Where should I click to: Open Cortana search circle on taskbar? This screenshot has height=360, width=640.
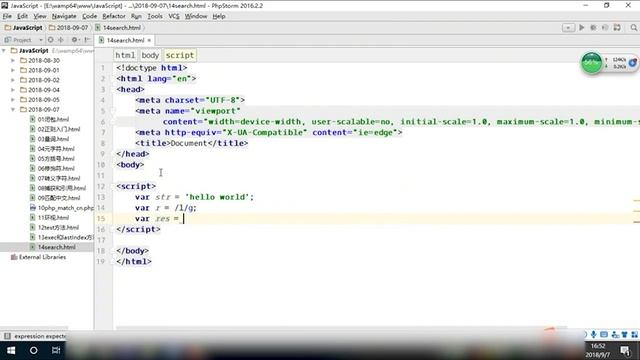coord(33,351)
